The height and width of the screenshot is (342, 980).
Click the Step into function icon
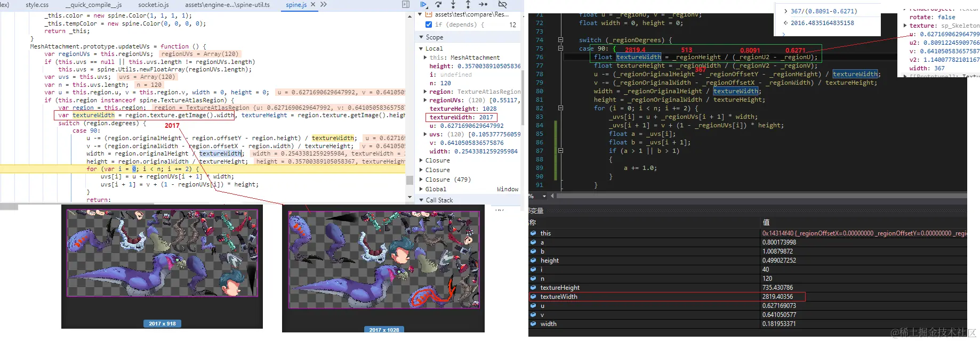pyautogui.click(x=453, y=5)
